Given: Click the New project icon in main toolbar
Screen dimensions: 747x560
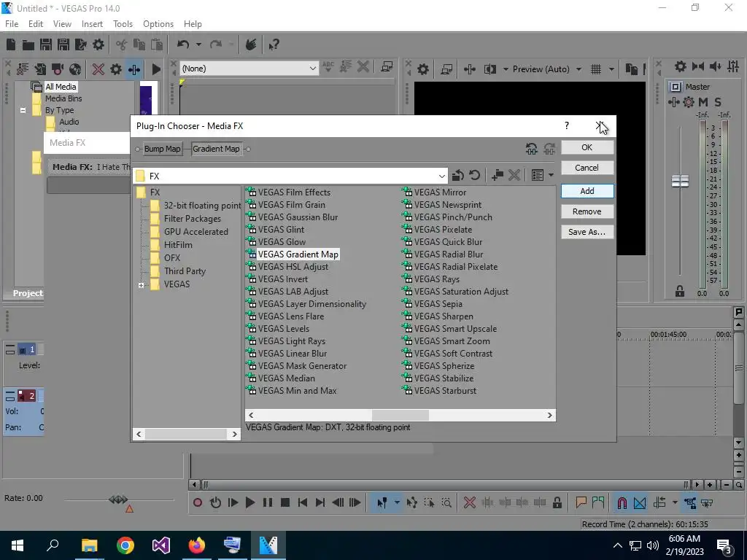Looking at the screenshot, I should point(10,44).
